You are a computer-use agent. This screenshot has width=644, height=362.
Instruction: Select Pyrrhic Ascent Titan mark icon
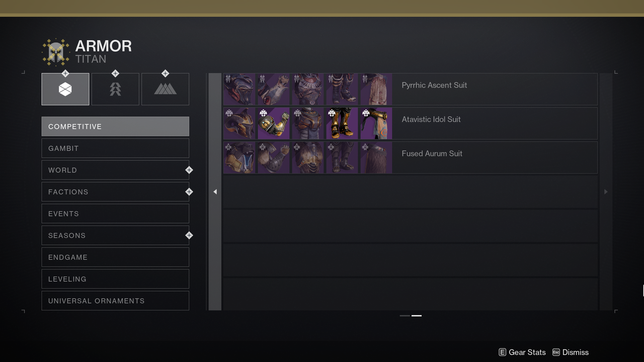pyautogui.click(x=376, y=89)
